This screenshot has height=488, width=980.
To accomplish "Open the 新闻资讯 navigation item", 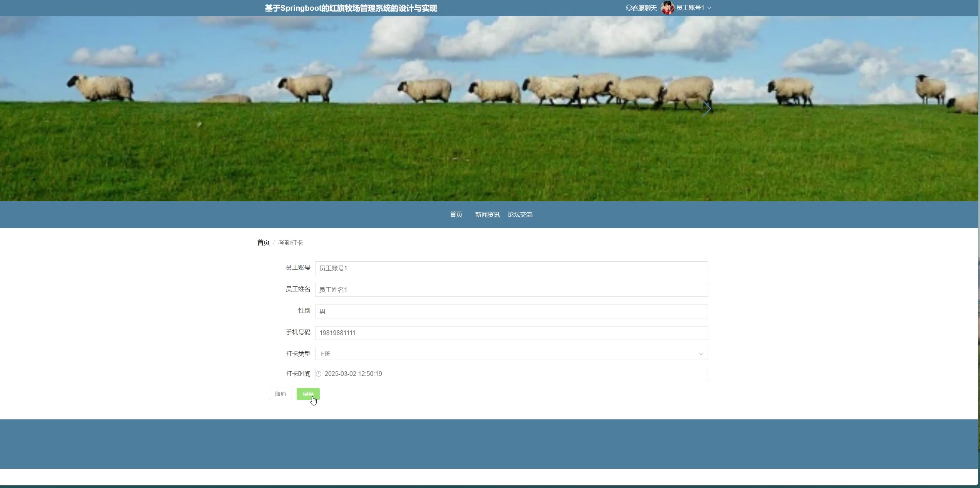I will click(487, 214).
